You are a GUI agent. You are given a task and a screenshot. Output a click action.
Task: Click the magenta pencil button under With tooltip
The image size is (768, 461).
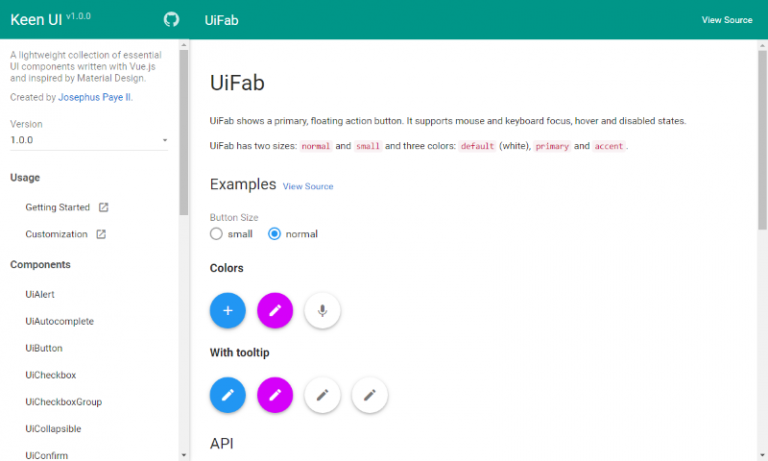275,395
